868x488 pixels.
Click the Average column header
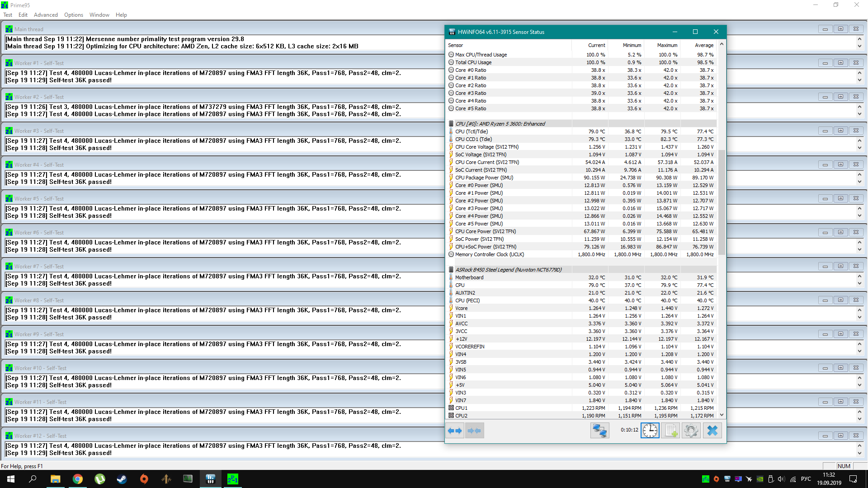click(703, 45)
